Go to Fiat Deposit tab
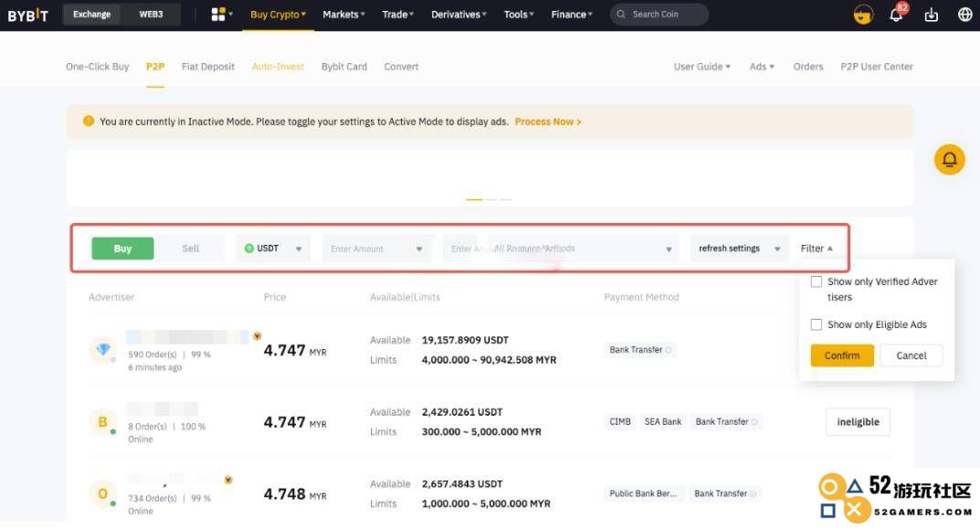Screen dimensions: 980x528 click(x=208, y=67)
